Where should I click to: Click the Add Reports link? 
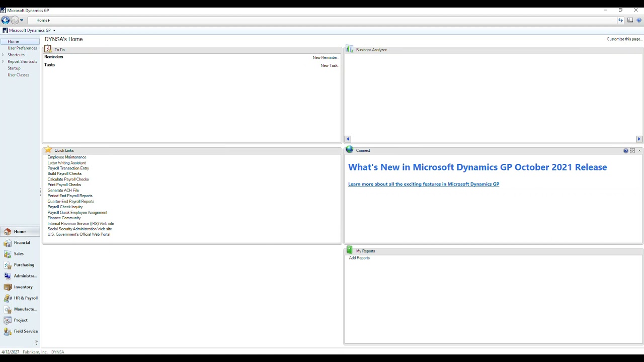click(359, 258)
